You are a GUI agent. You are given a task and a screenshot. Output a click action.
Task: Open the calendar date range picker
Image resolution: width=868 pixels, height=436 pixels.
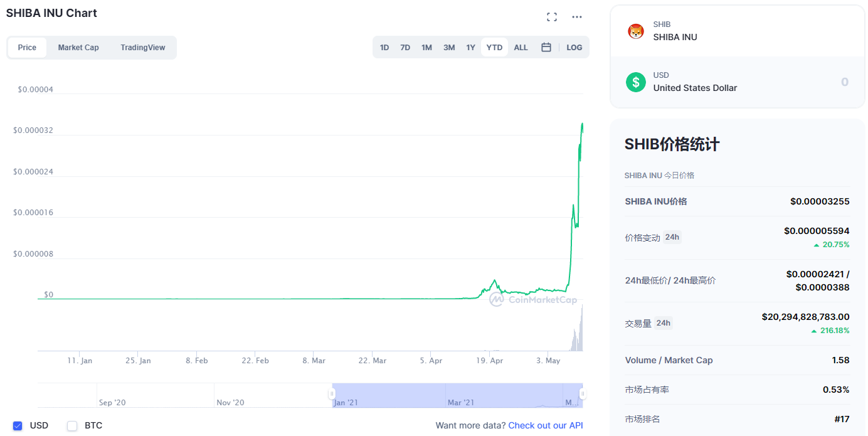pyautogui.click(x=546, y=48)
